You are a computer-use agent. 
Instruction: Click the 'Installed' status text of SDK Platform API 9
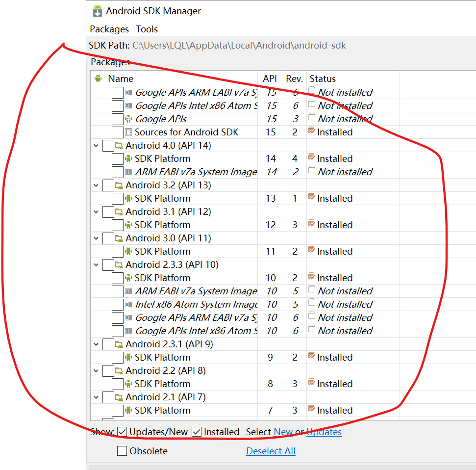click(x=335, y=357)
